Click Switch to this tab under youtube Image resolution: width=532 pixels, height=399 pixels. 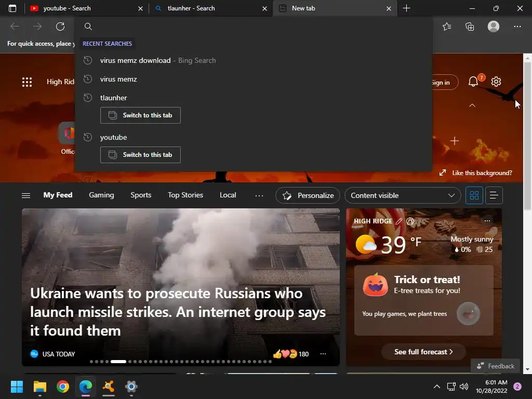click(x=140, y=155)
